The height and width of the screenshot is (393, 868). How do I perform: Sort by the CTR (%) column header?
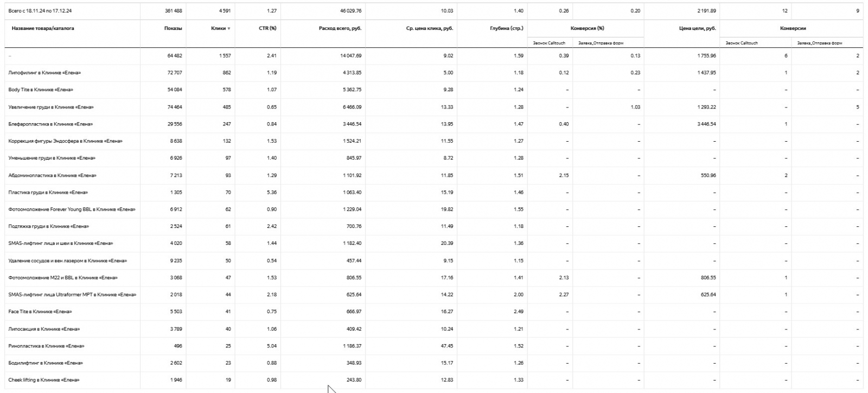pyautogui.click(x=267, y=28)
